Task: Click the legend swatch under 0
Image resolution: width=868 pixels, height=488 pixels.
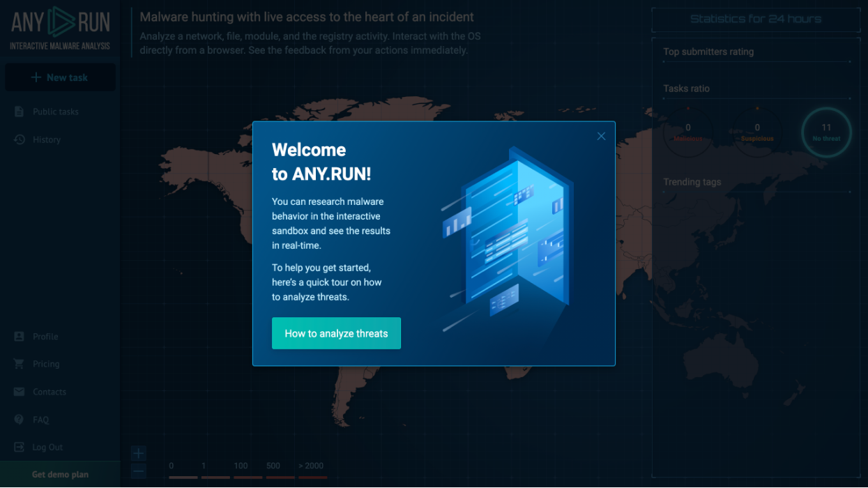Action: click(183, 478)
